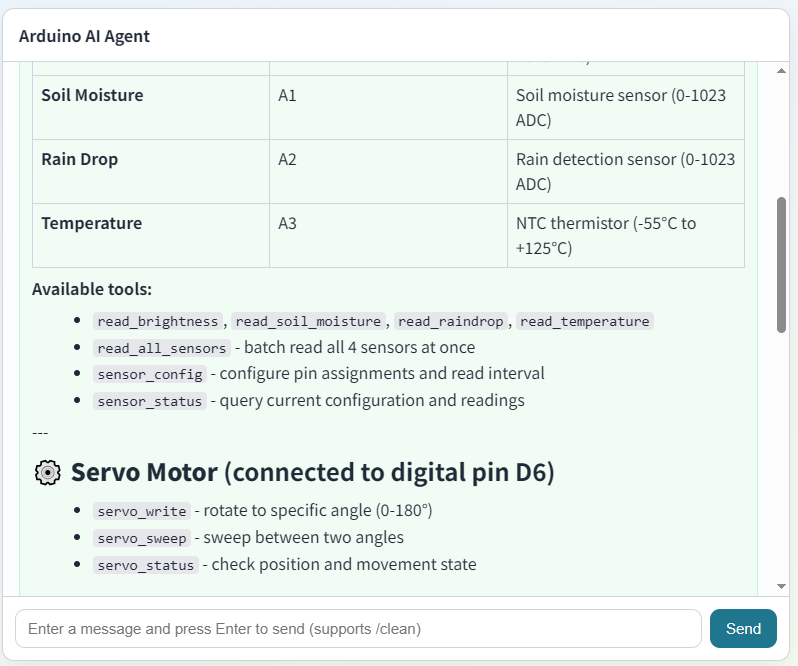Click 'configure pin assignments and read interval'
The height and width of the screenshot is (666, 798).
pos(382,373)
